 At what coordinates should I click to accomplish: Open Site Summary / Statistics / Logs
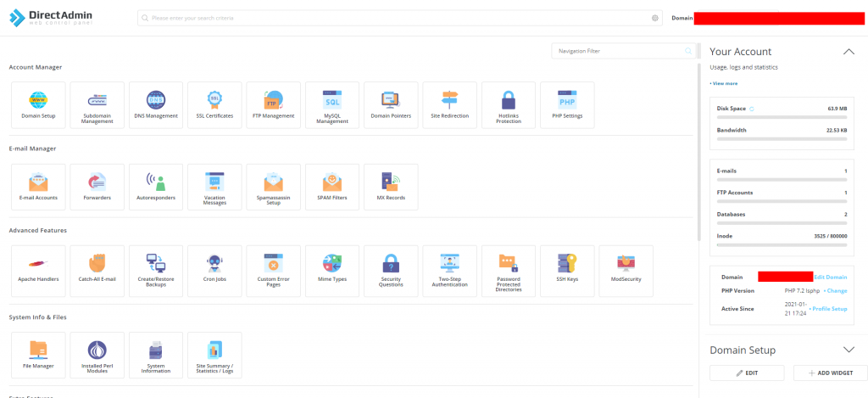(x=214, y=356)
